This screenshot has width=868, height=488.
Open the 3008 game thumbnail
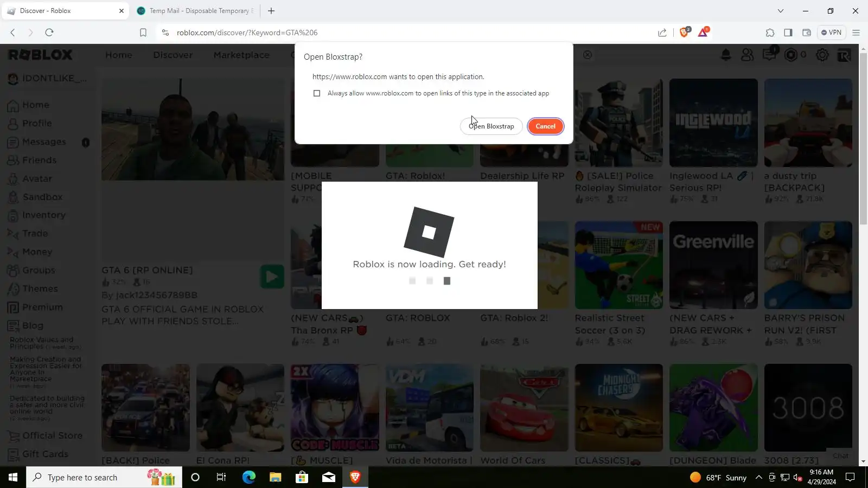tap(808, 408)
